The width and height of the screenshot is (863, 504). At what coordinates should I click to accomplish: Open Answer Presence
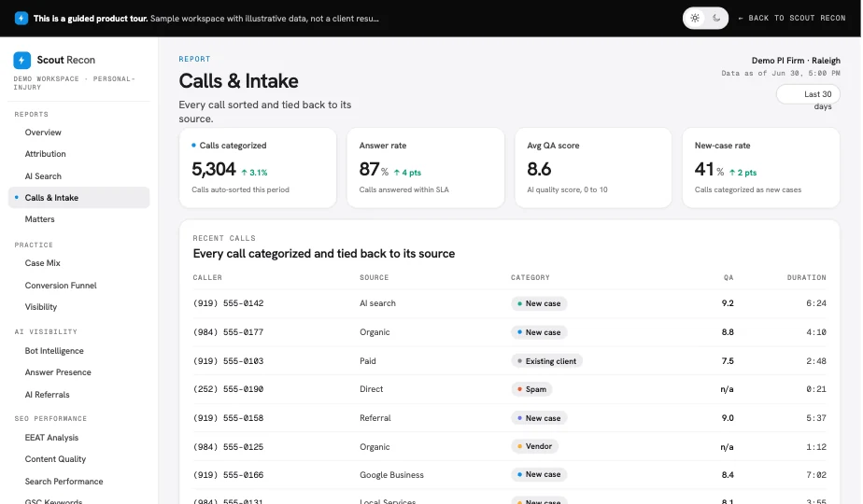[x=58, y=372]
